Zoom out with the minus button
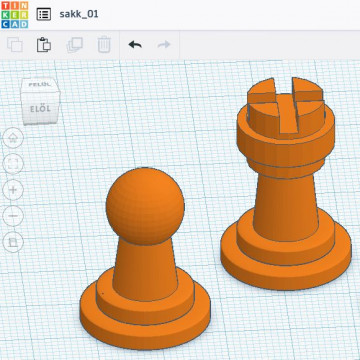Image resolution: width=360 pixels, height=360 pixels. (x=13, y=216)
